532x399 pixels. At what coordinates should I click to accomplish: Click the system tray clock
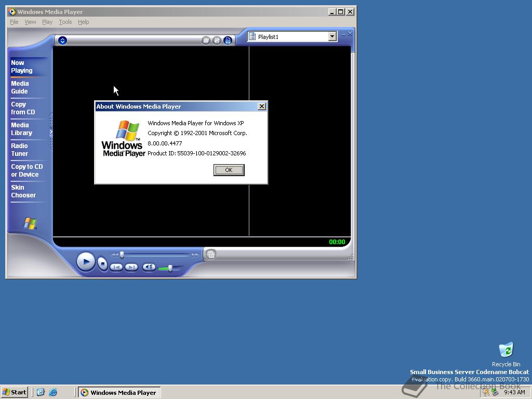[515, 392]
